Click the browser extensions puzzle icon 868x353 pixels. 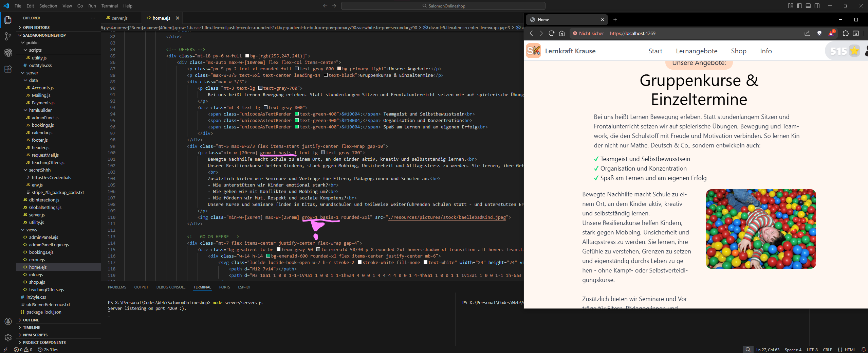coord(845,33)
